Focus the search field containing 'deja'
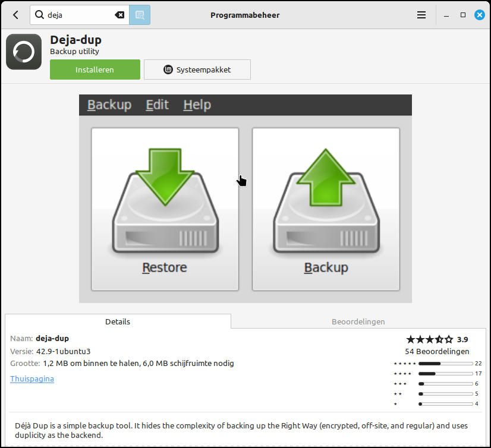491x448 pixels. click(80, 15)
